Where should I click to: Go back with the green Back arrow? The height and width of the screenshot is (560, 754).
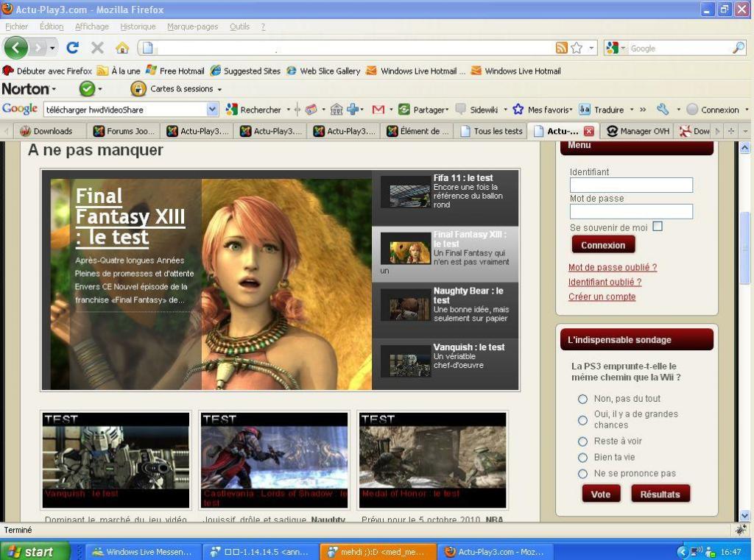pos(16,48)
